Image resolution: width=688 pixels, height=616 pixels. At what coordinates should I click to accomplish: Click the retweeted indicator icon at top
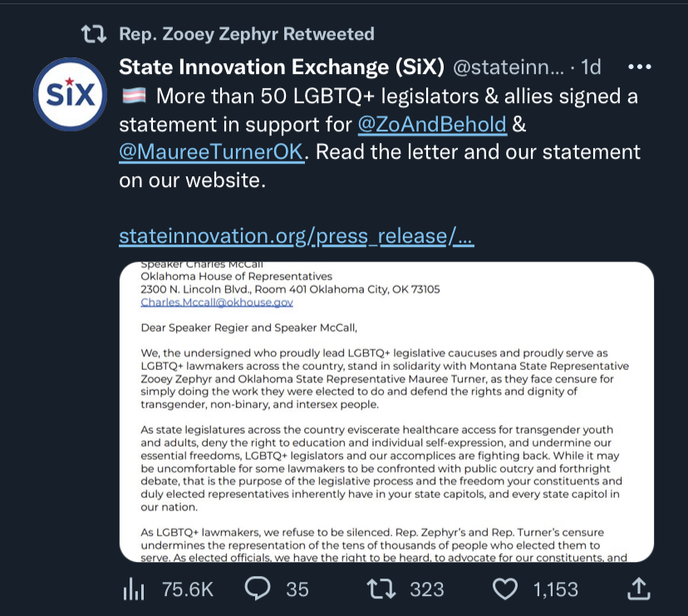[x=92, y=34]
